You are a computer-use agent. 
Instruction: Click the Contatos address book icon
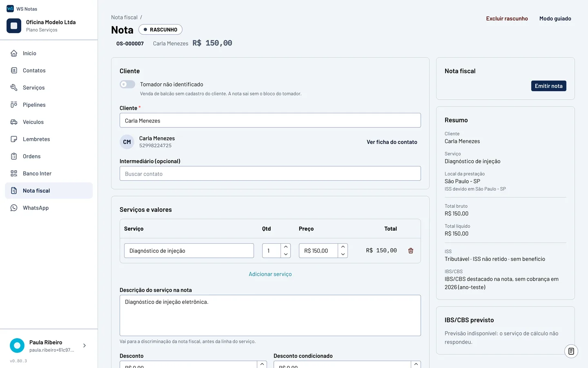coord(14,70)
